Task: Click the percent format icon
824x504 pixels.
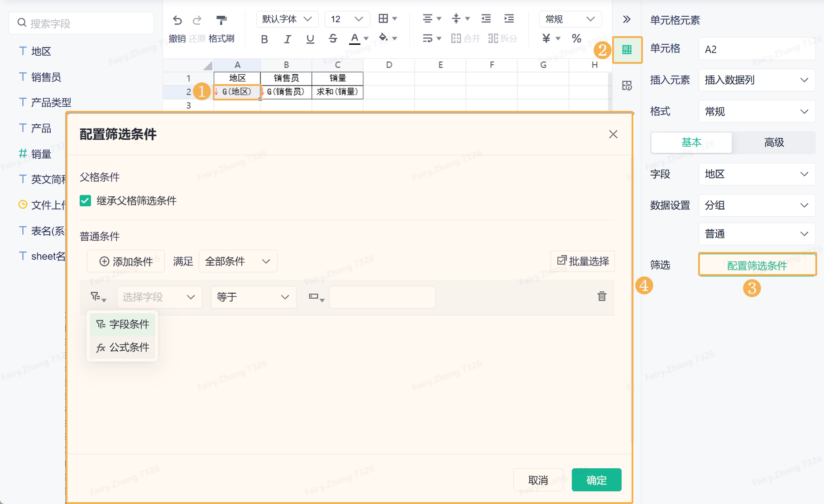Action: 576,38
